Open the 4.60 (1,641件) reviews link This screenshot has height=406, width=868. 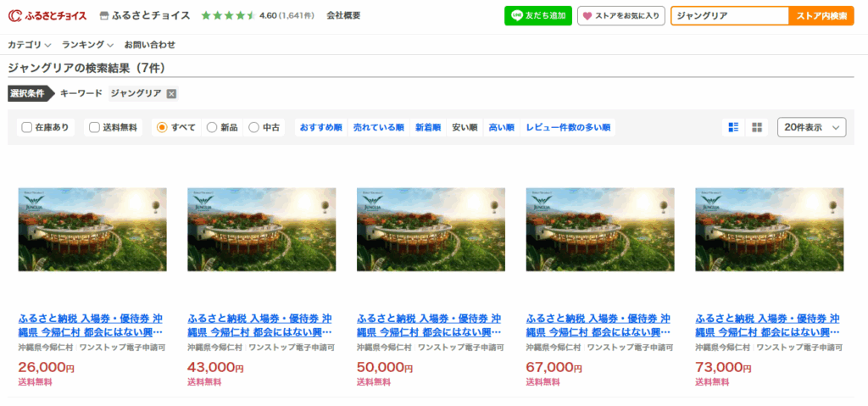click(x=287, y=15)
